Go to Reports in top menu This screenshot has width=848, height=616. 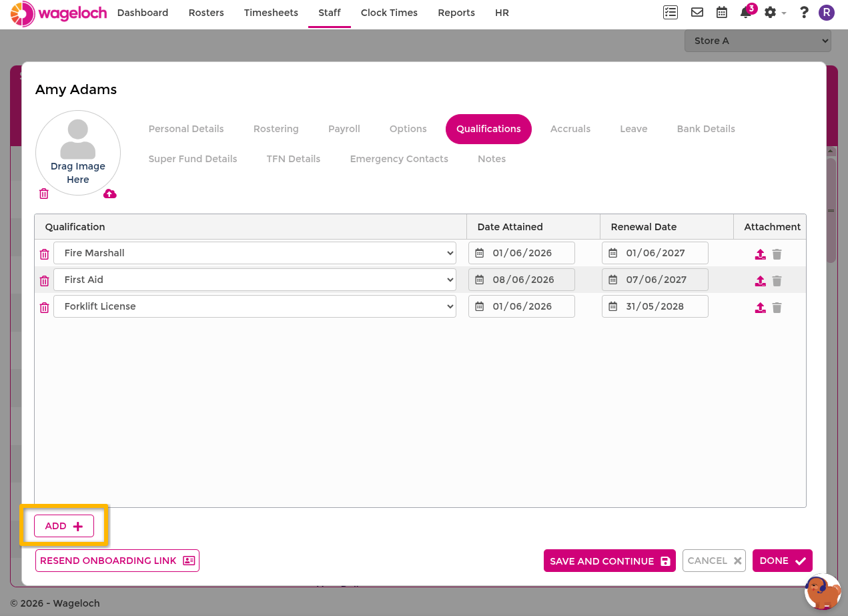click(456, 13)
